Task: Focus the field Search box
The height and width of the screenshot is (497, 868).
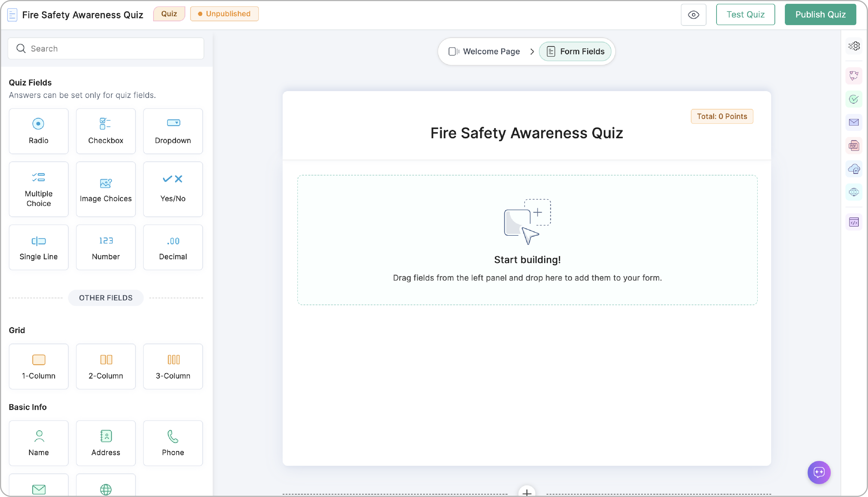Action: pyautogui.click(x=106, y=48)
